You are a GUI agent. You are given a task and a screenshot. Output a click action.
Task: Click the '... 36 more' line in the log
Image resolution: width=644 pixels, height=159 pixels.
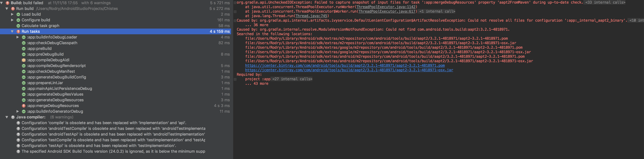257,25
